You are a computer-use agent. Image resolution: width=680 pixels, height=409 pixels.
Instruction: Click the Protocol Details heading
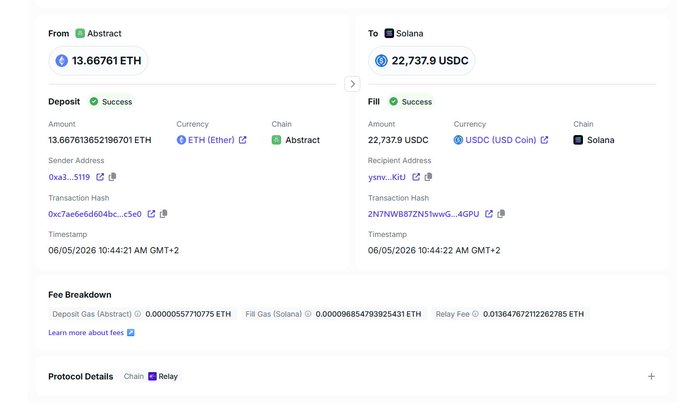pos(81,376)
